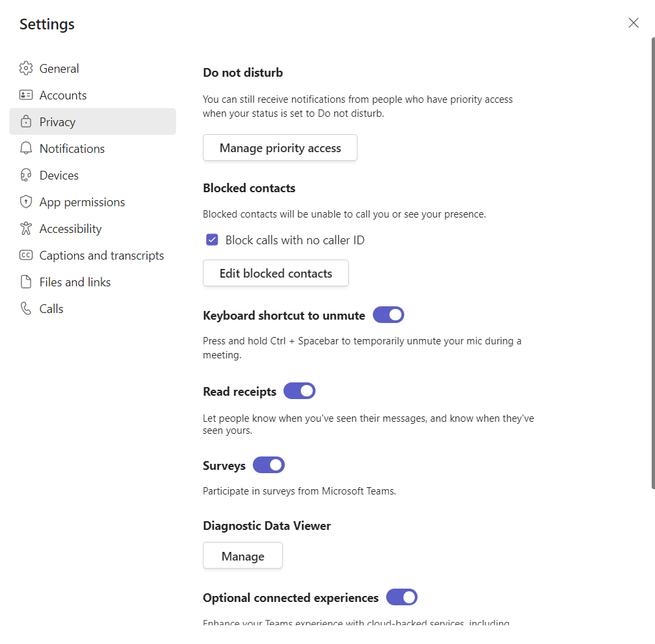Viewport: 655px width, 644px height.
Task: Select the Privacy settings section
Action: (57, 121)
